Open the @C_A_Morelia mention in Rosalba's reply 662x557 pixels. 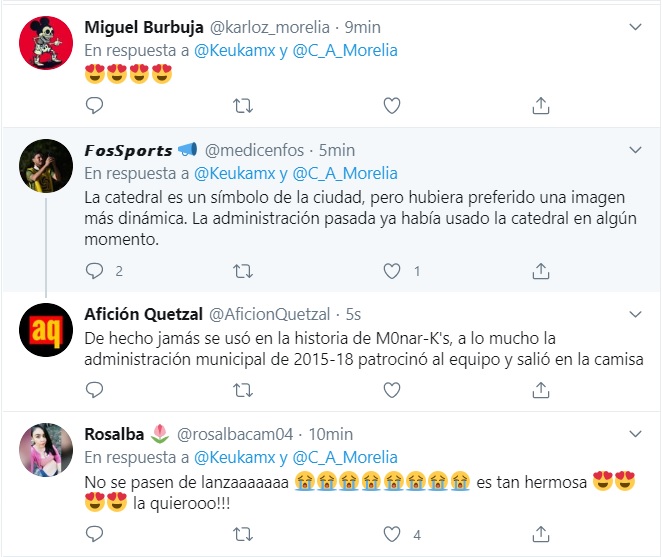pyautogui.click(x=346, y=457)
